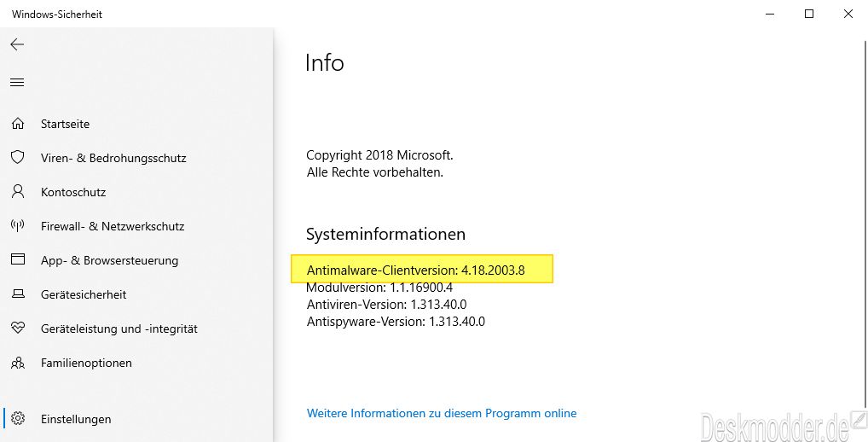This screenshot has width=868, height=442.
Task: Select Kontoschutz in the sidebar
Action: point(73,192)
